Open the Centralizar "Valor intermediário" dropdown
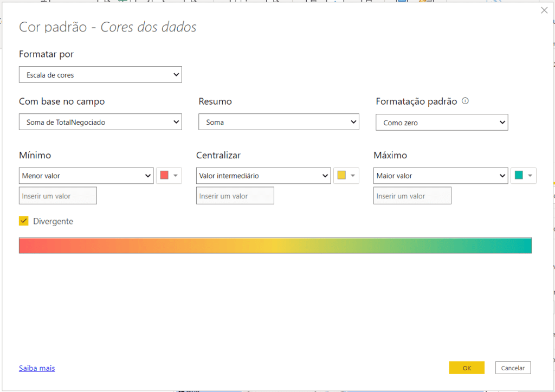The height and width of the screenshot is (392, 555). [263, 175]
